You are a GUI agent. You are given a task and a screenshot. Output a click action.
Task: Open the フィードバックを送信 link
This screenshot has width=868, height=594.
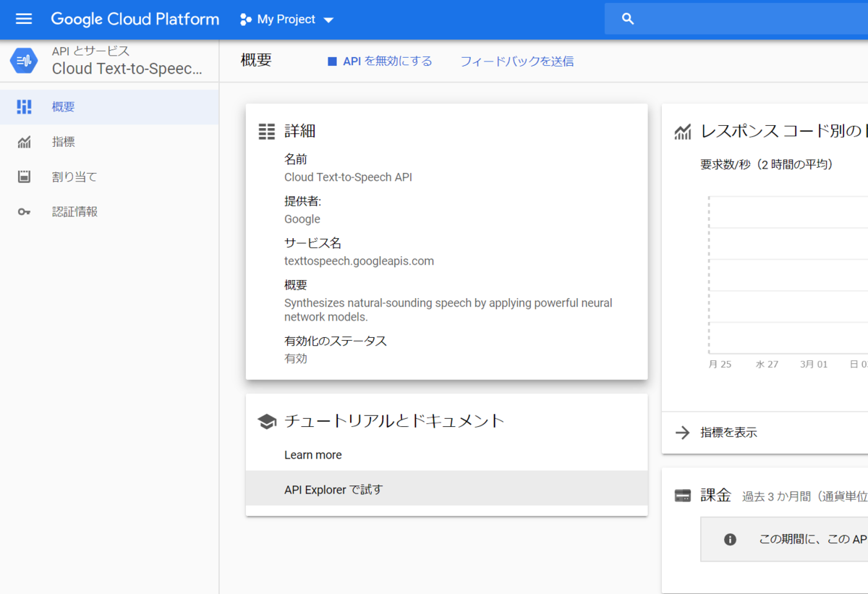pyautogui.click(x=516, y=61)
